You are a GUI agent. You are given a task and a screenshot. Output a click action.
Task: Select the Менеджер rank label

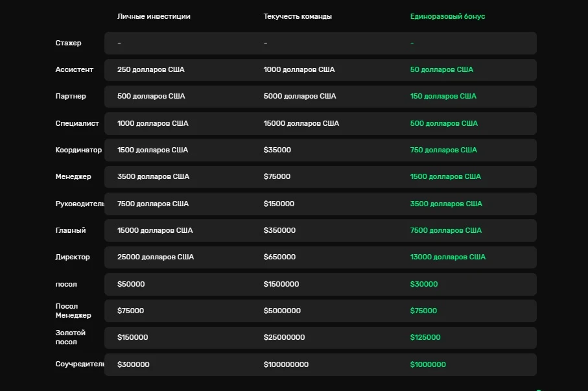click(73, 177)
